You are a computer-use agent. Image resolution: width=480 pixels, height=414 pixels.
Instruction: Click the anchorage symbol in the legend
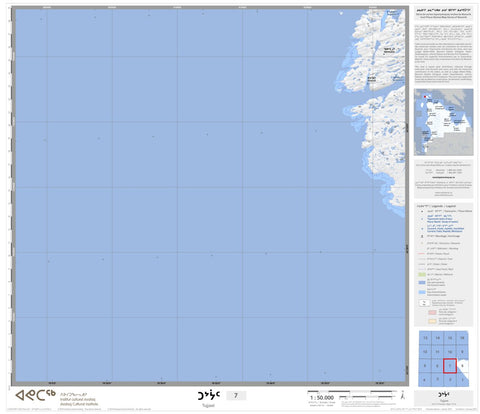422,236
